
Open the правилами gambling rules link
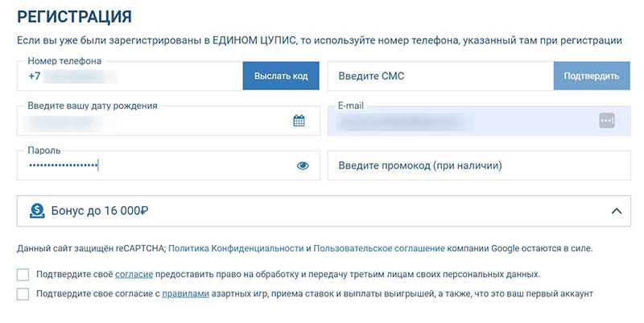tap(186, 294)
